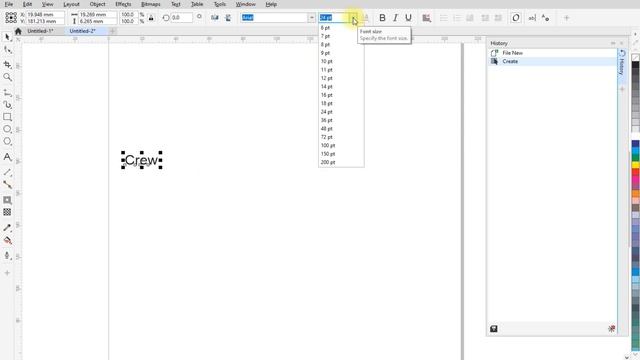Open the Text menu
The image size is (640, 360).
[x=176, y=4]
